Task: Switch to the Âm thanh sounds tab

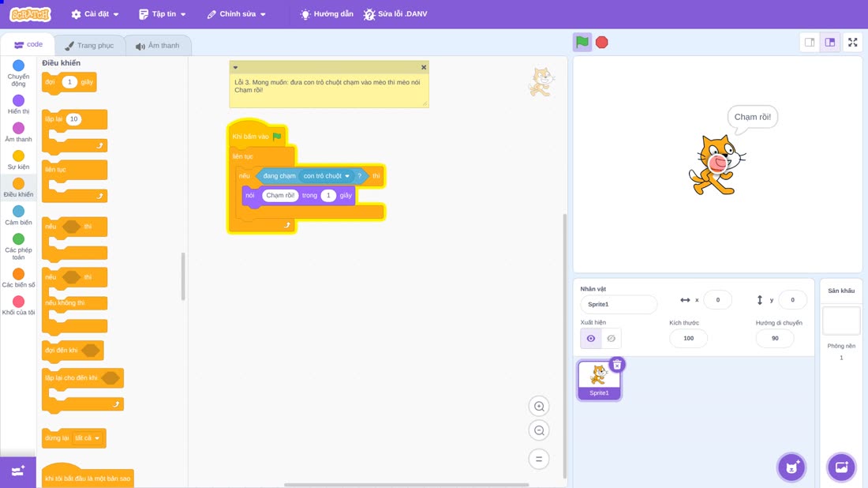Action: [x=159, y=46]
